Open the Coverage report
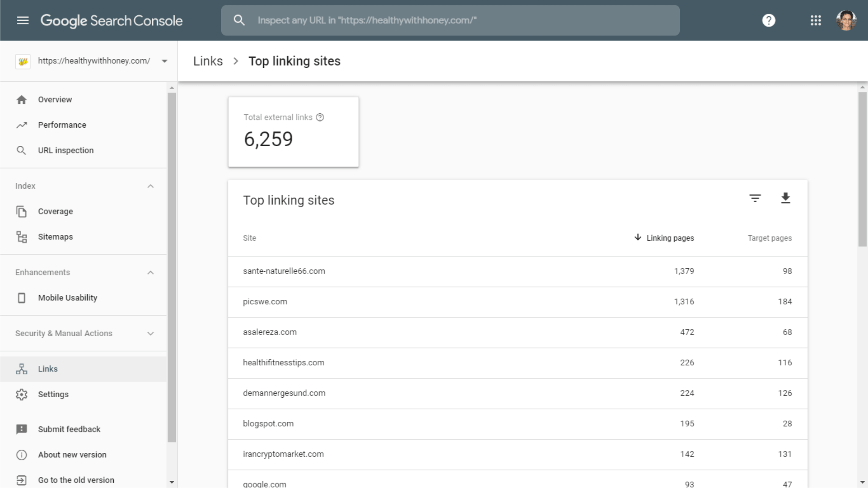Image resolution: width=868 pixels, height=488 pixels. pos(83,211)
